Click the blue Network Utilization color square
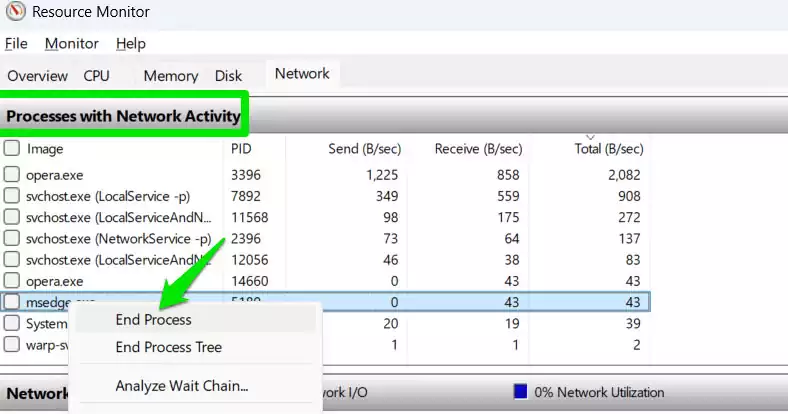Viewport: 788px width, 414px height. pos(521,391)
